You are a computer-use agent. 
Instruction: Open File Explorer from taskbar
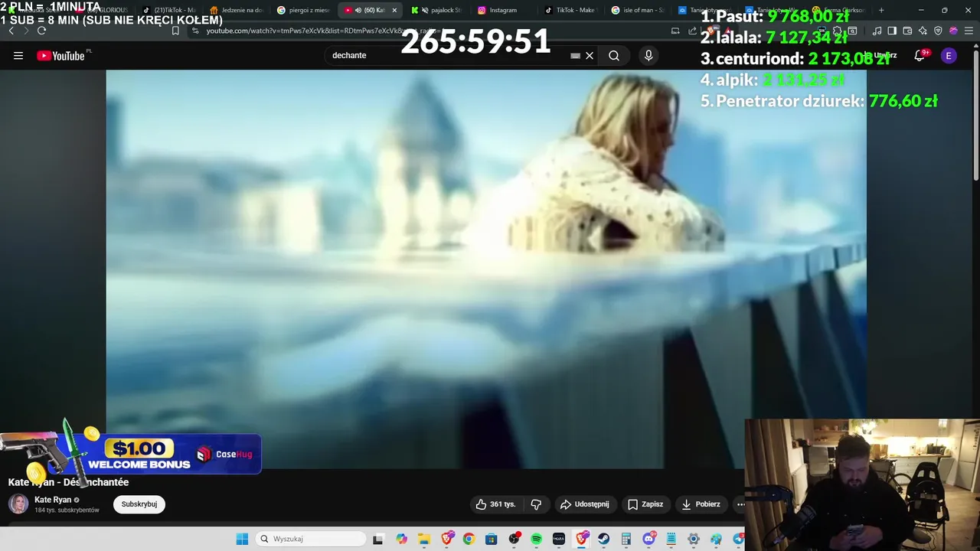point(424,540)
